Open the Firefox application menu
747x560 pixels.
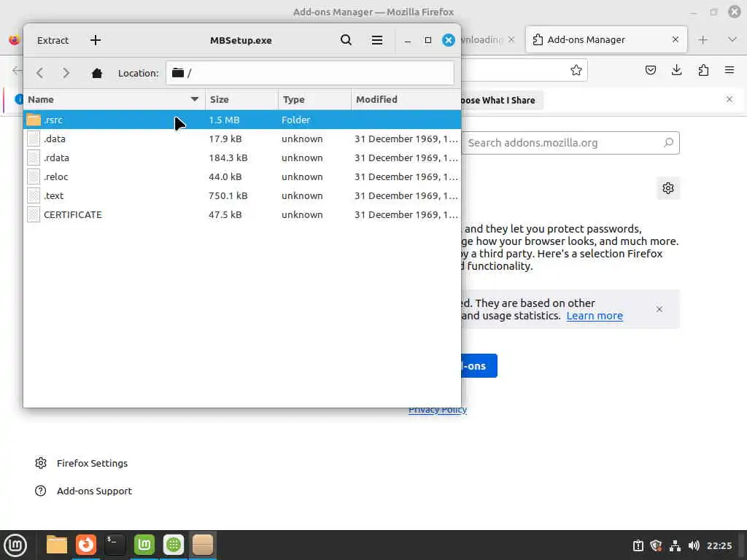click(x=729, y=71)
